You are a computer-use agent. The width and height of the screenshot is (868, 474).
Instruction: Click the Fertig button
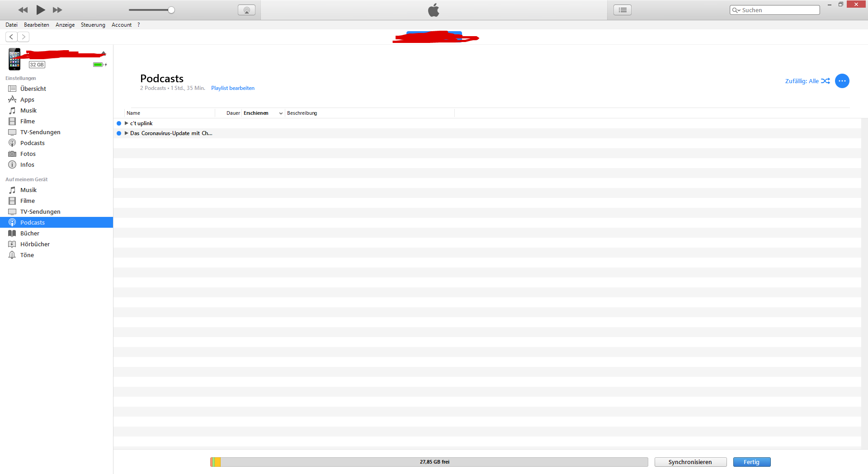(x=751, y=462)
